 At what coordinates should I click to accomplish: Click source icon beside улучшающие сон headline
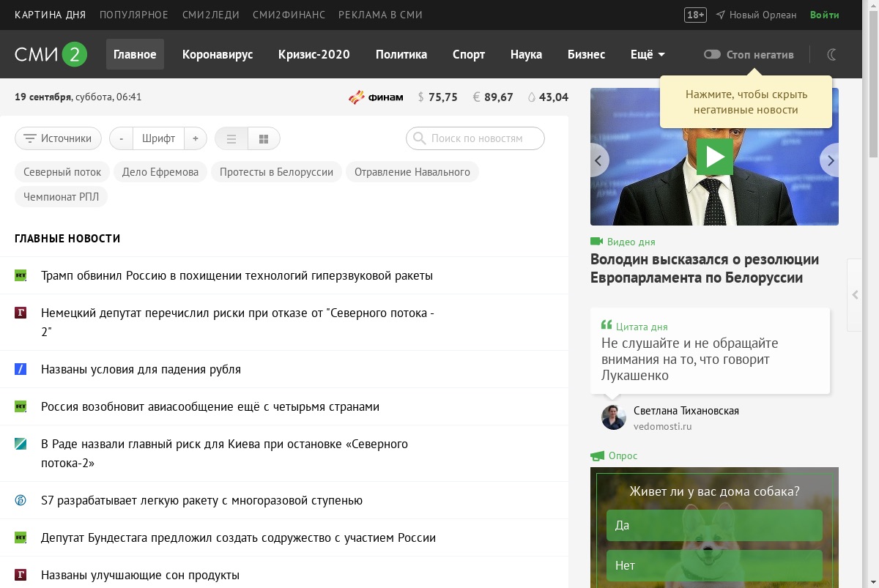(x=21, y=575)
